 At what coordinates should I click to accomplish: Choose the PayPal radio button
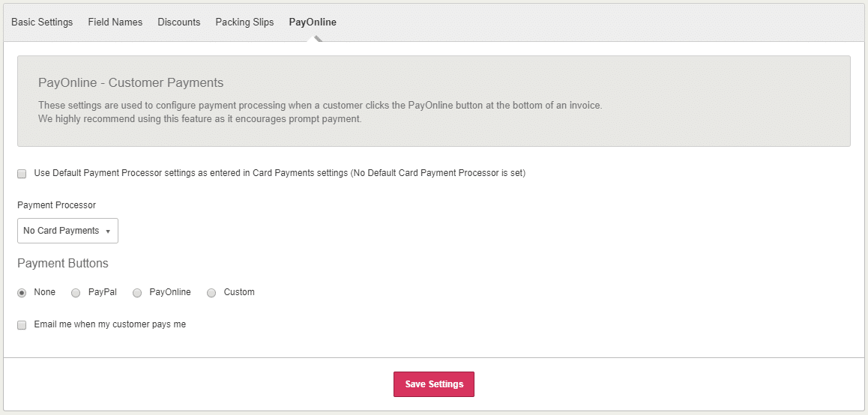[x=76, y=293]
